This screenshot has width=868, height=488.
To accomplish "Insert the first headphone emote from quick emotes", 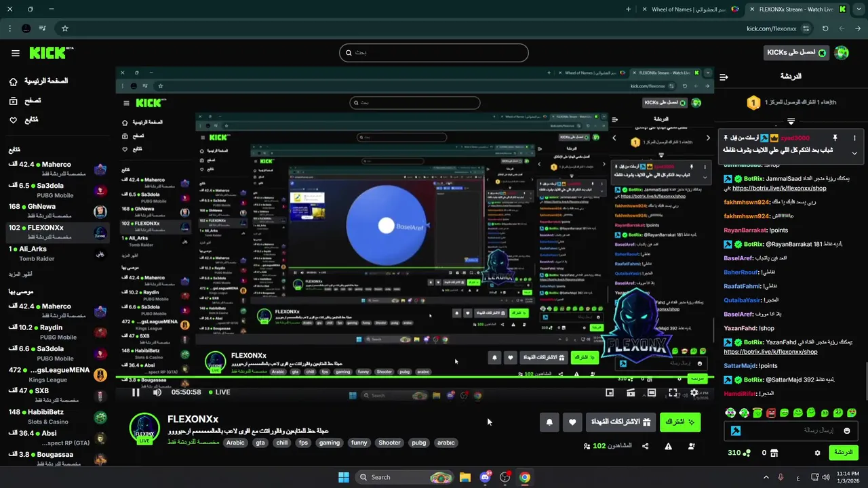I will [730, 413].
